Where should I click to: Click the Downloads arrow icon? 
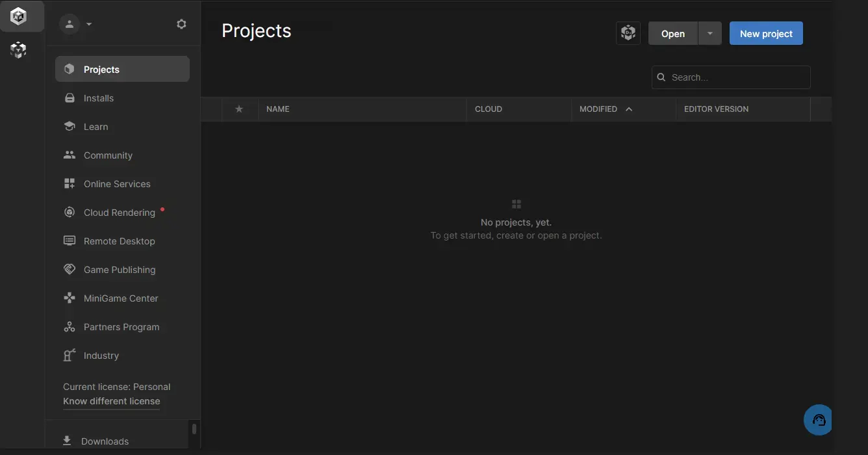67,441
